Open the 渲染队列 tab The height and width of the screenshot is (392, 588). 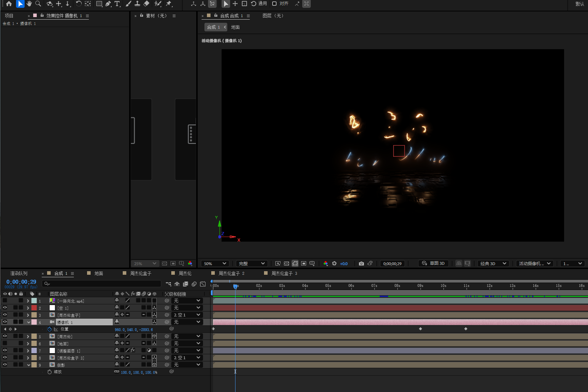19,273
